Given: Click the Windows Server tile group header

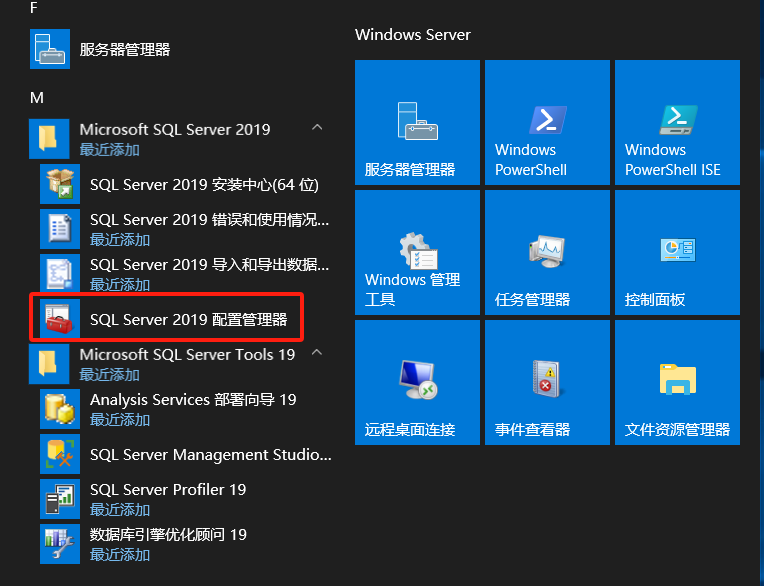Looking at the screenshot, I should point(413,35).
